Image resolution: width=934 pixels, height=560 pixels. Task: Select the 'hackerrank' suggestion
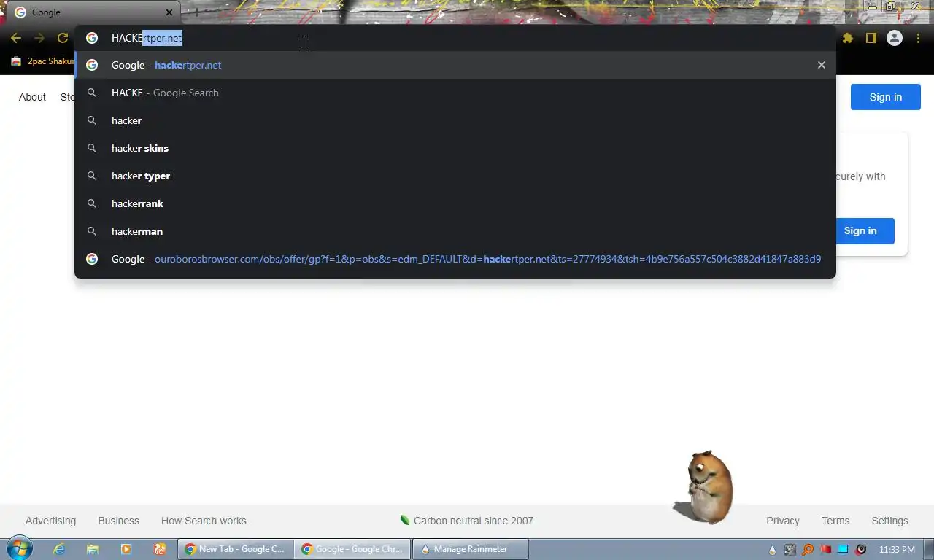point(455,203)
